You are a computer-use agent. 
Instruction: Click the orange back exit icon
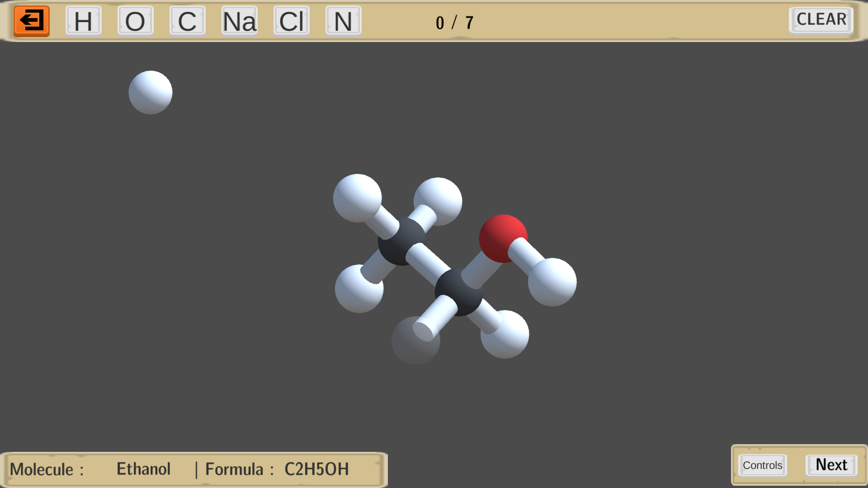[x=32, y=21]
